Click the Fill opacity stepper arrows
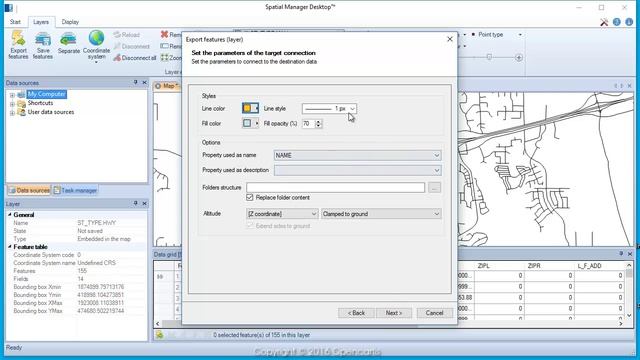 (318, 123)
